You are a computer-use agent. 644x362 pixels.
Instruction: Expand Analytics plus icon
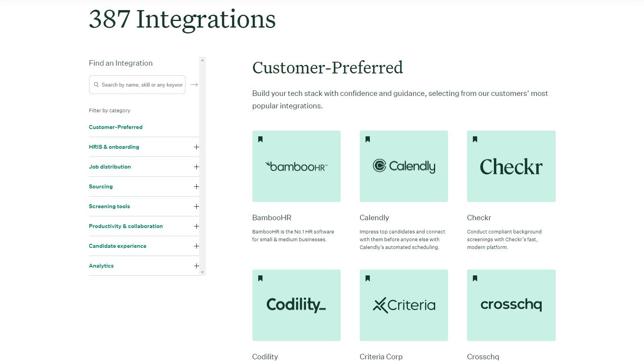tap(196, 266)
